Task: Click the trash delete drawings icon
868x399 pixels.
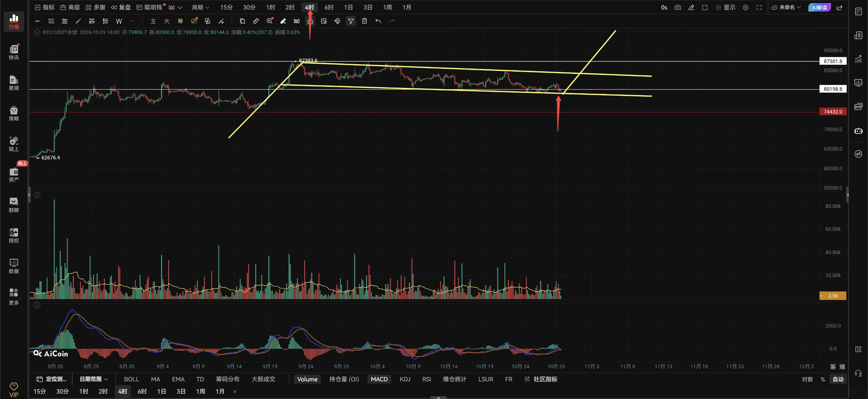Action: pyautogui.click(x=364, y=21)
